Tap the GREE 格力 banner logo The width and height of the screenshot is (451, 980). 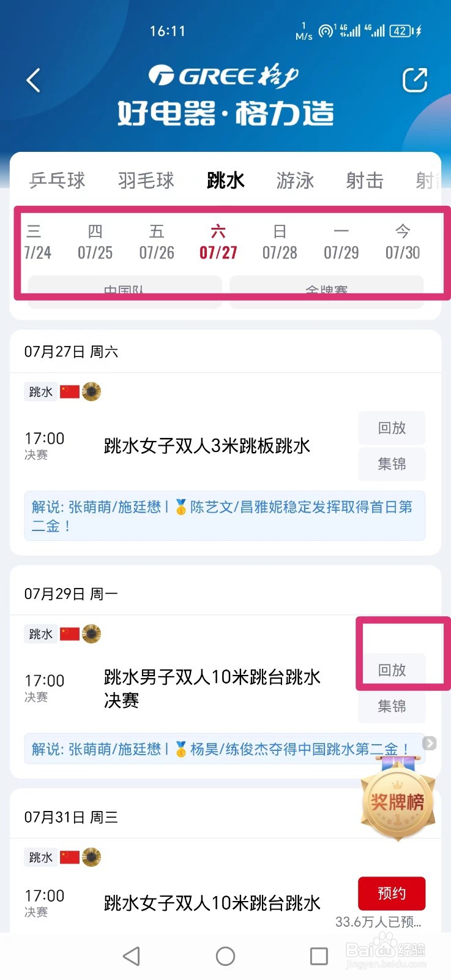224,76
